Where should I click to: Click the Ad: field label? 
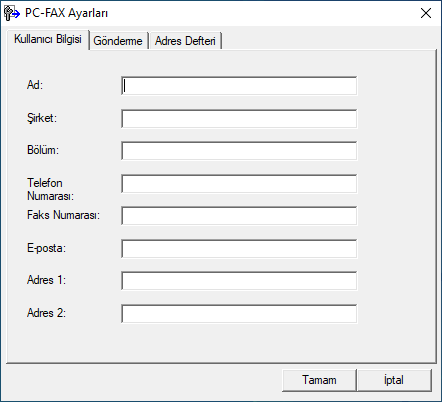click(x=35, y=85)
